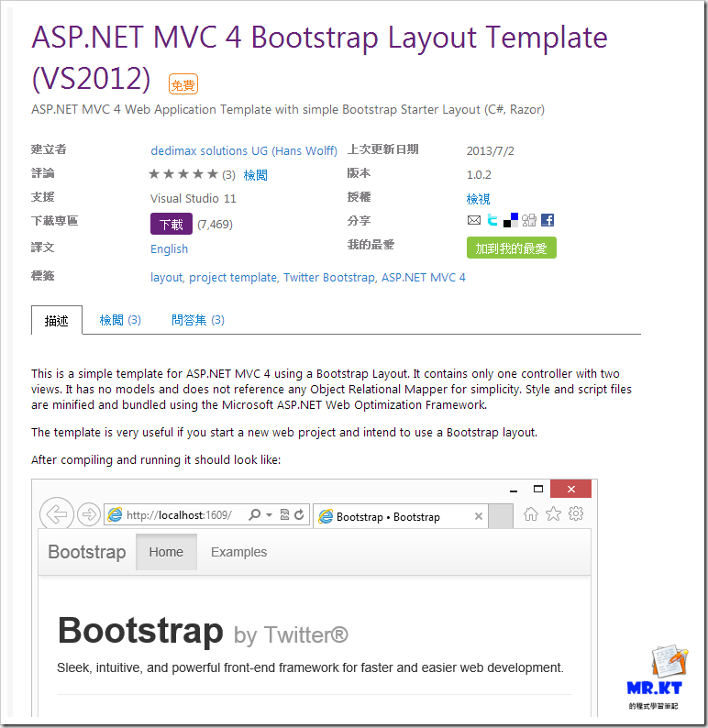The width and height of the screenshot is (708, 728).
Task: Click the page title ASP.NET MVC 4 Bootstrap Layout Template
Action: click(x=319, y=57)
